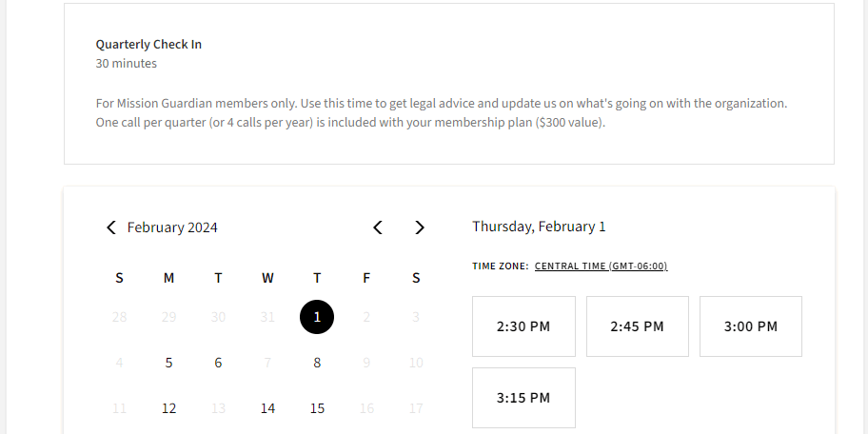Select February 12 date
The height and width of the screenshot is (434, 868).
(168, 408)
